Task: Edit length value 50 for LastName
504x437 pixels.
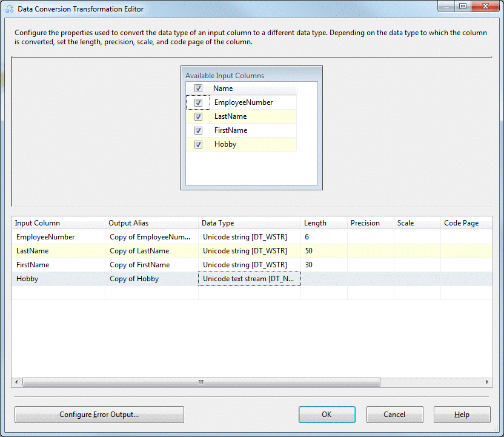Action: click(x=324, y=251)
